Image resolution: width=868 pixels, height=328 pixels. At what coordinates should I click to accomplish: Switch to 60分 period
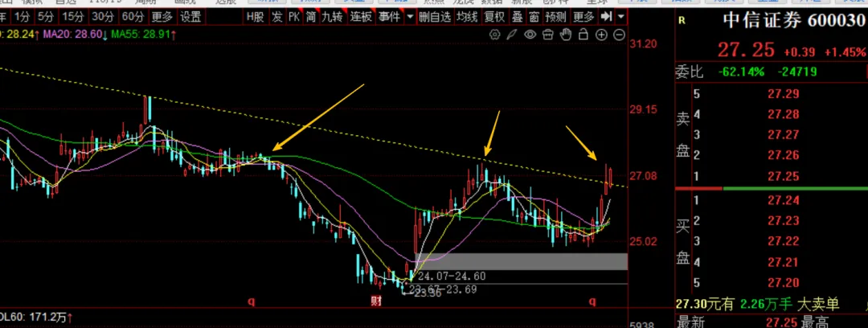coord(133,17)
